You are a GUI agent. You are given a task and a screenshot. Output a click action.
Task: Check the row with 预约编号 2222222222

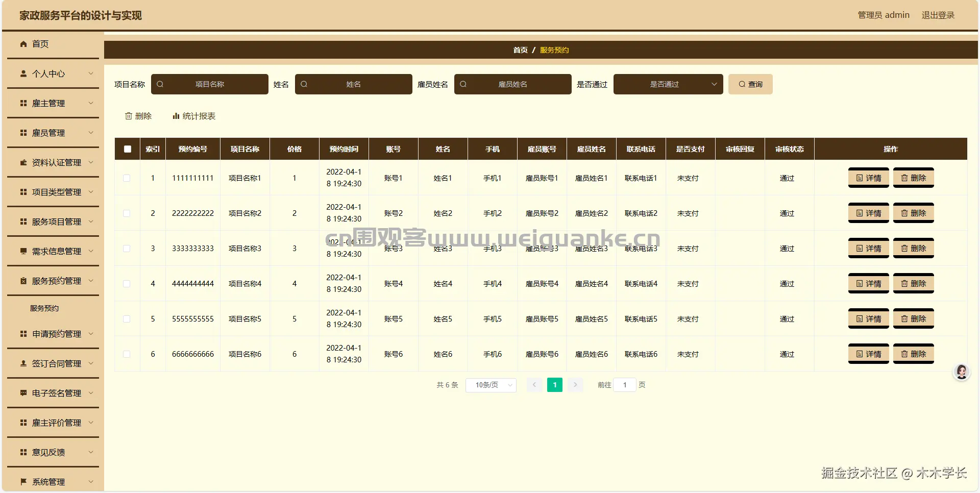coord(127,213)
